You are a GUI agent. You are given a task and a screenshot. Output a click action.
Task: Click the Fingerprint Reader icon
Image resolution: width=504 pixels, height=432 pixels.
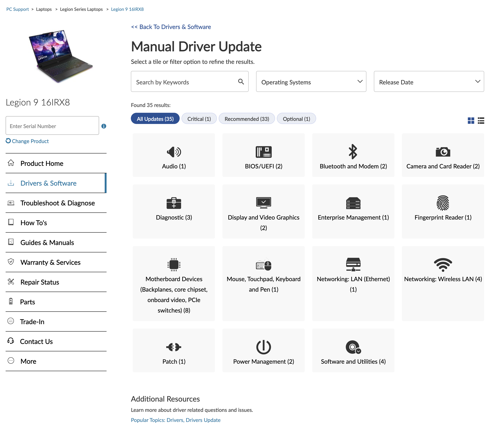coord(443,203)
